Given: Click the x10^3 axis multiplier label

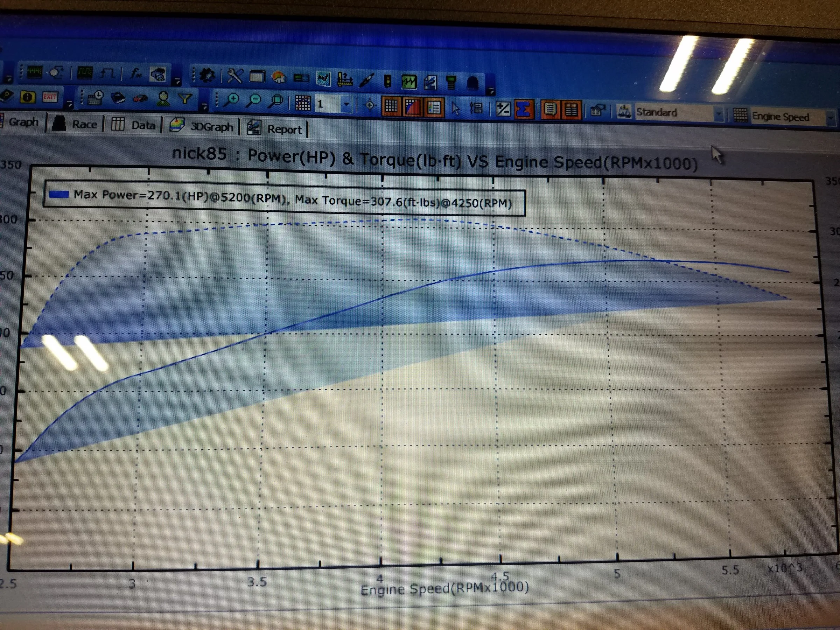Looking at the screenshot, I should tap(785, 568).
